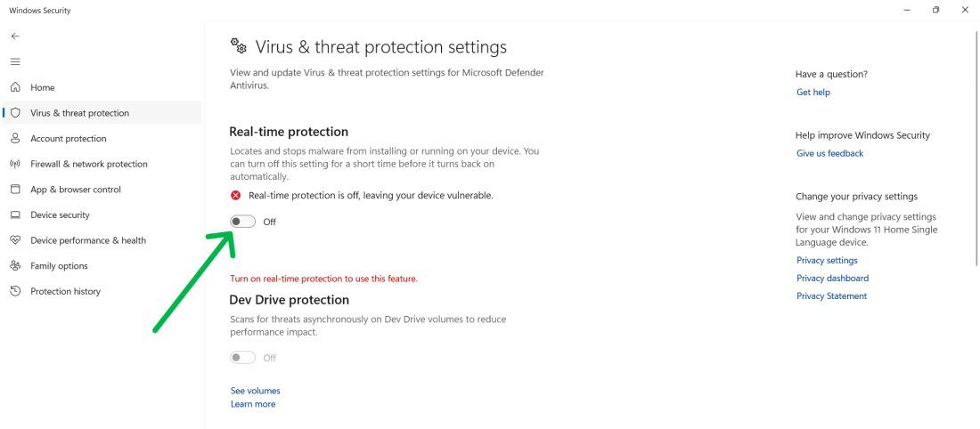Image resolution: width=980 pixels, height=429 pixels.
Task: Click the vertical scrollbar on the right
Action: (x=976, y=142)
